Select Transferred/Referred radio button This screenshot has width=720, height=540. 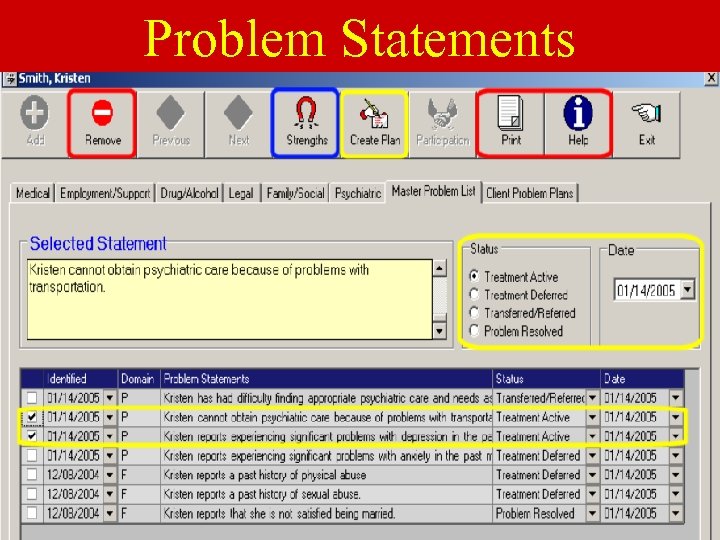tap(474, 312)
